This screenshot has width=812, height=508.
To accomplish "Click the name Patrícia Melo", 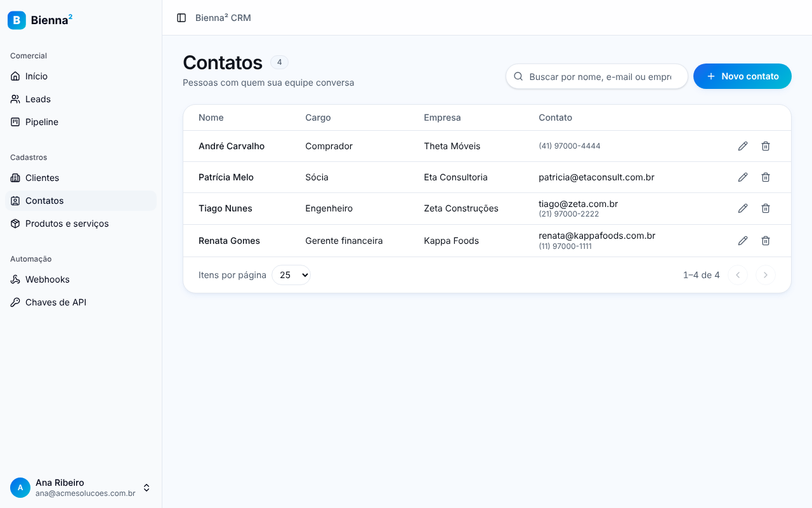I will tap(226, 177).
